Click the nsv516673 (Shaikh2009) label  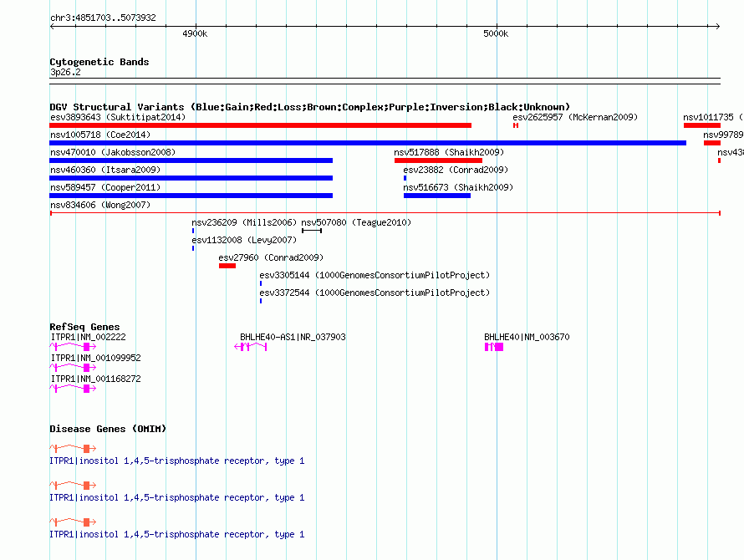pos(458,187)
